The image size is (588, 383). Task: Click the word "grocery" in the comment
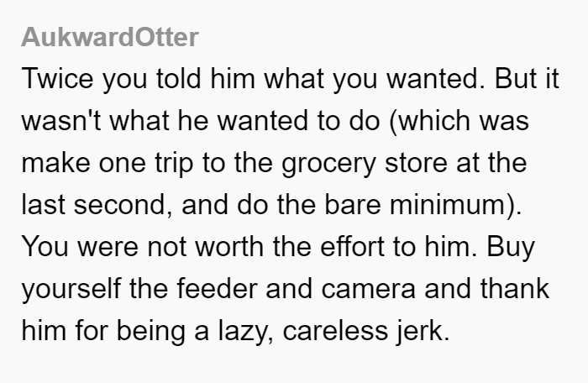[328, 165]
